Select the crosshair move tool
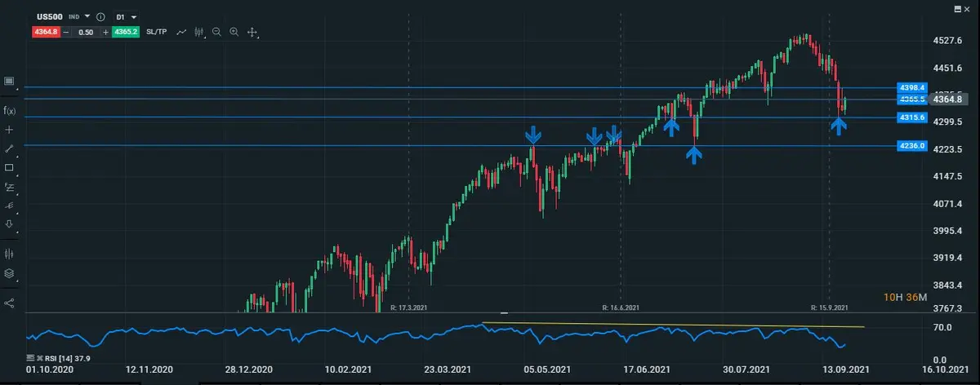 click(x=252, y=32)
